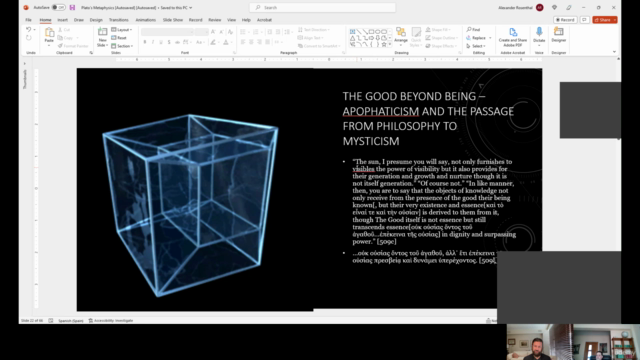Select the rectangle shape in gallery
The height and width of the screenshot is (360, 640).
click(371, 31)
